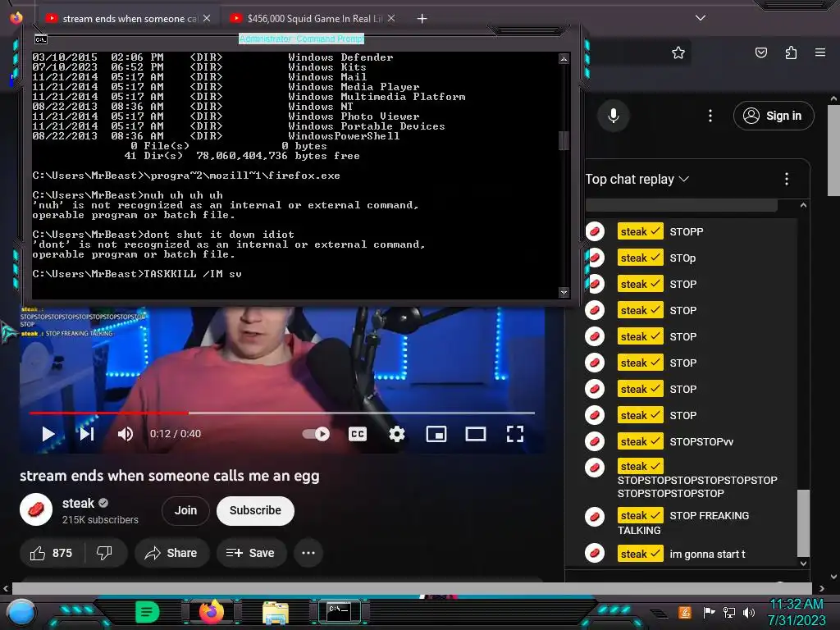Save page to Pocket
Viewport: 840px width, 630px height.
[x=760, y=52]
